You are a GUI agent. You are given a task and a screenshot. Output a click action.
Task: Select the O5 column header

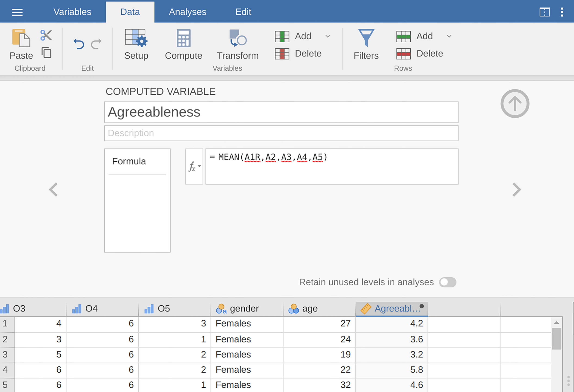[175, 309]
